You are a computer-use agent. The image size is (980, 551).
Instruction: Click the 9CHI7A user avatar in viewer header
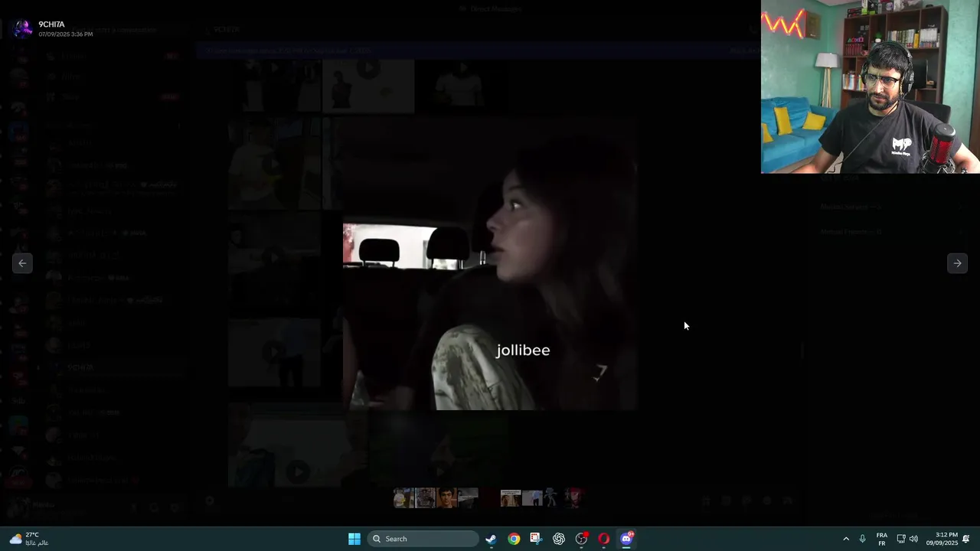tap(22, 28)
